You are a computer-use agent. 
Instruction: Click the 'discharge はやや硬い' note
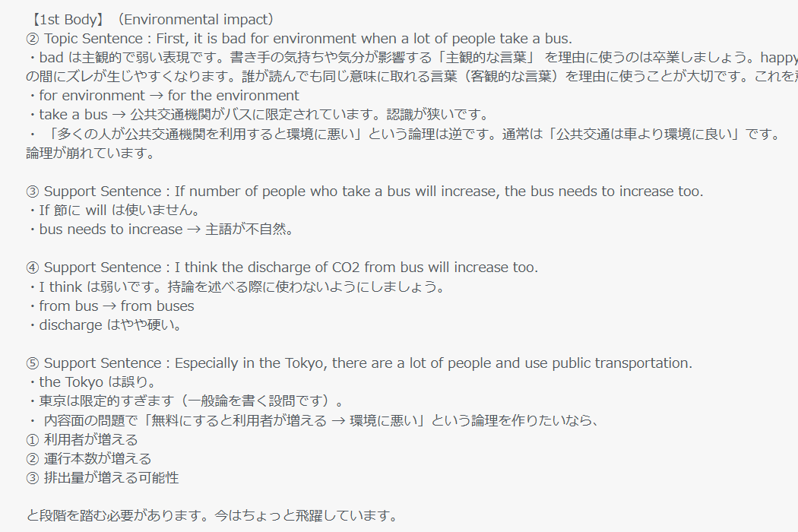(106, 325)
